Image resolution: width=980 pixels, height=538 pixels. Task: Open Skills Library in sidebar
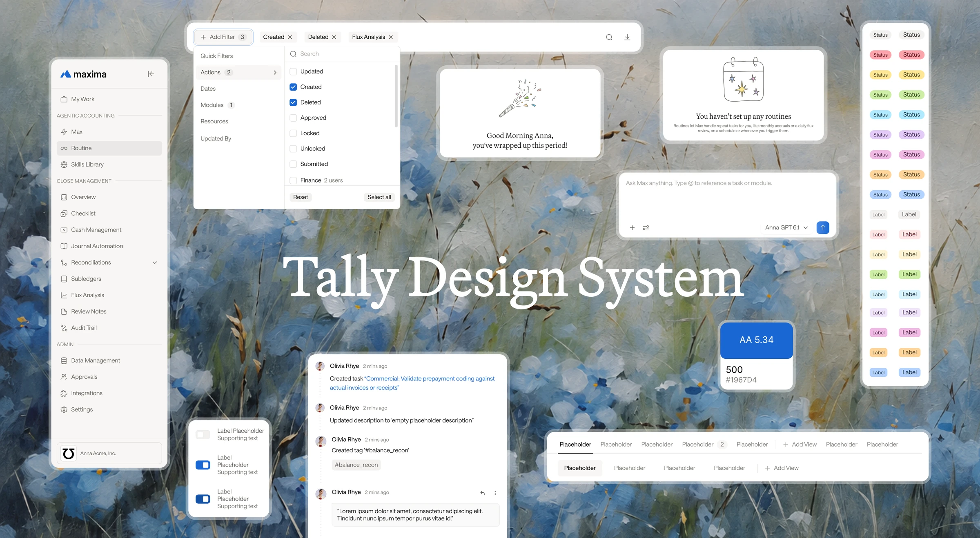(x=109, y=165)
